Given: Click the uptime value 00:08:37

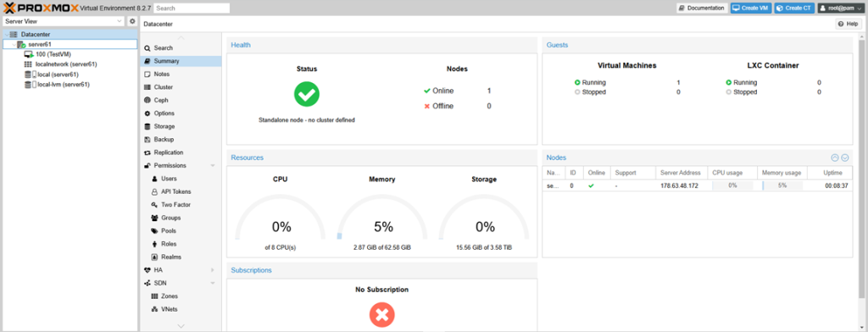Looking at the screenshot, I should 836,186.
